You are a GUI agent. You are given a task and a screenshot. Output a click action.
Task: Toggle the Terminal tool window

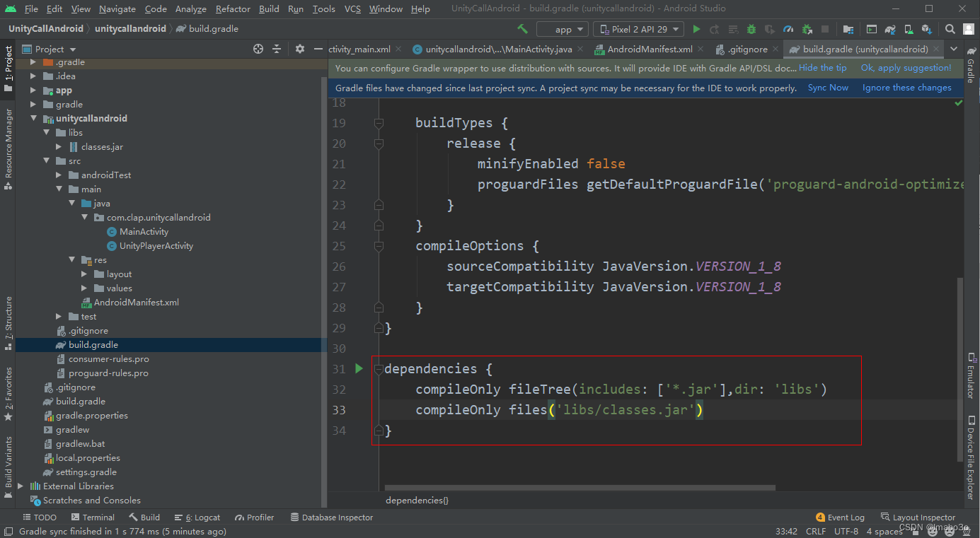pyautogui.click(x=93, y=517)
